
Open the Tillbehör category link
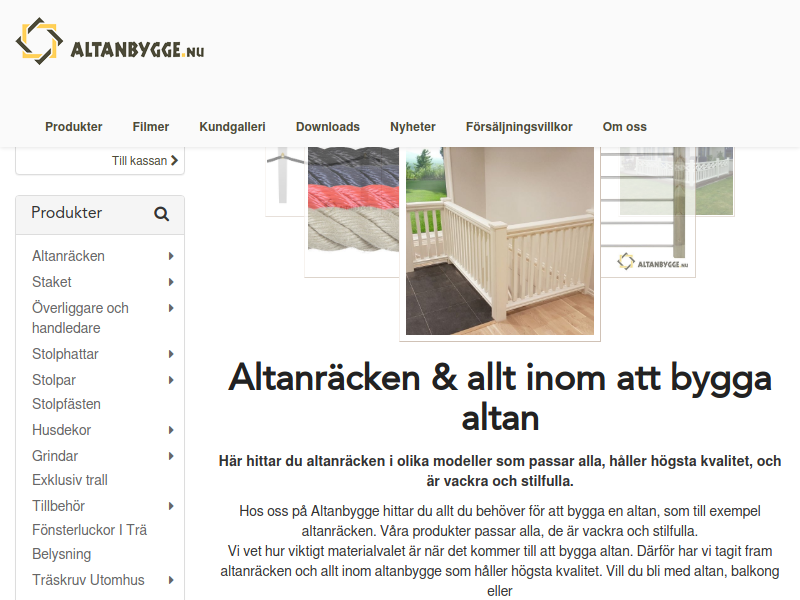[x=58, y=506]
